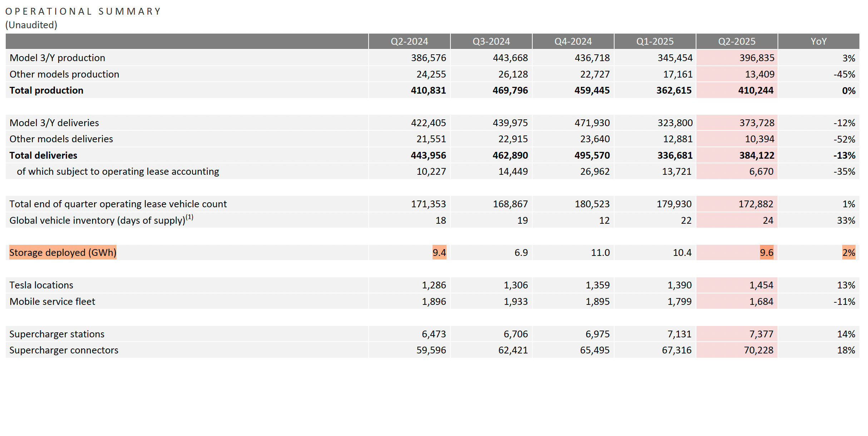Screen dimensions: 868x436
Task: Click the highlighted 9.6 storage value
Action: point(766,253)
